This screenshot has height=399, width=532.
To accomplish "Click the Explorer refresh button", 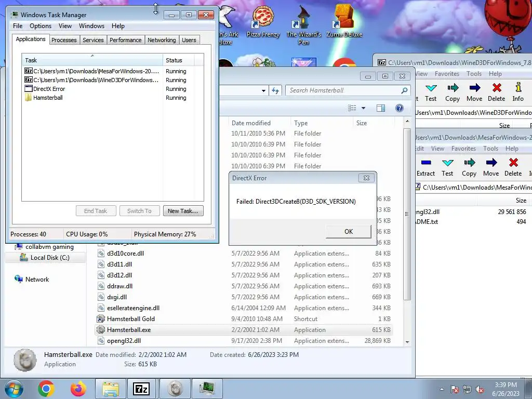I will tap(275, 90).
